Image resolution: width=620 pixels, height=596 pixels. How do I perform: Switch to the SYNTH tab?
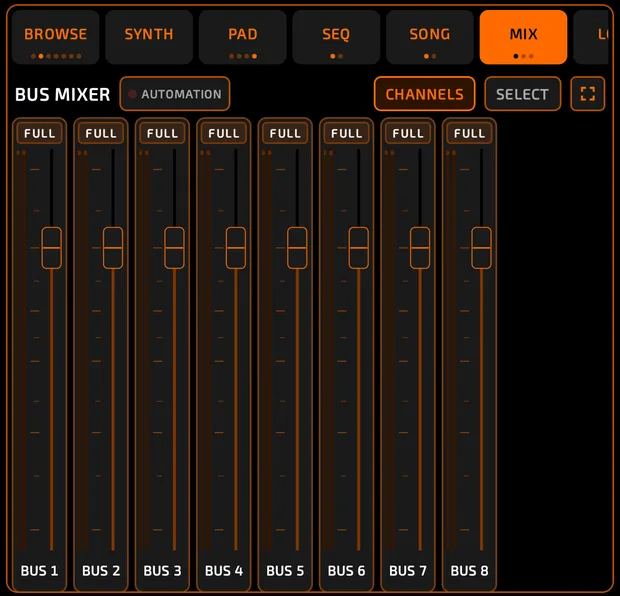[x=149, y=37]
